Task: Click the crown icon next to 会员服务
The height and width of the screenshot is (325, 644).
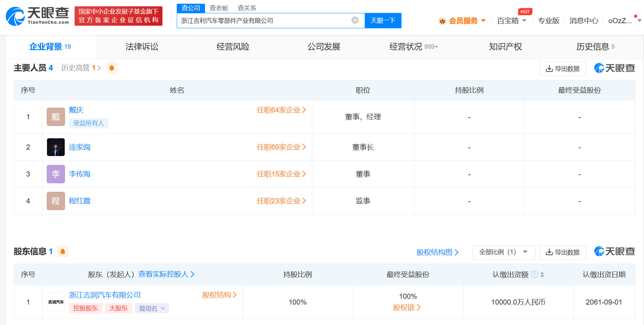Action: pos(442,21)
